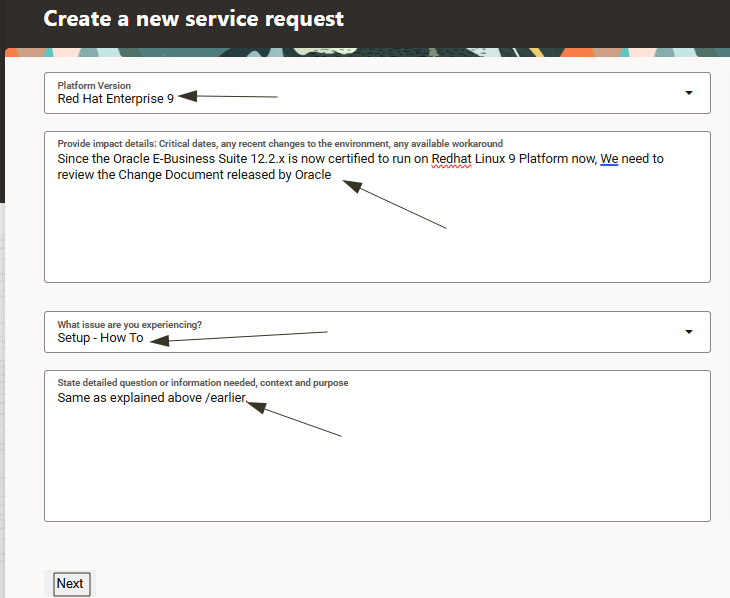Click the 'Setup - How To' selected value

[100, 338]
